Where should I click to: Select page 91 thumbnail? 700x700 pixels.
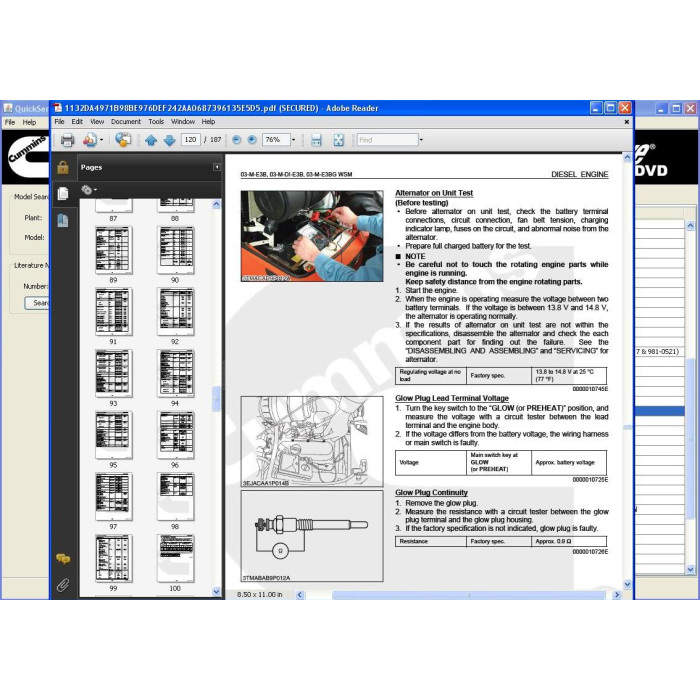pyautogui.click(x=113, y=312)
